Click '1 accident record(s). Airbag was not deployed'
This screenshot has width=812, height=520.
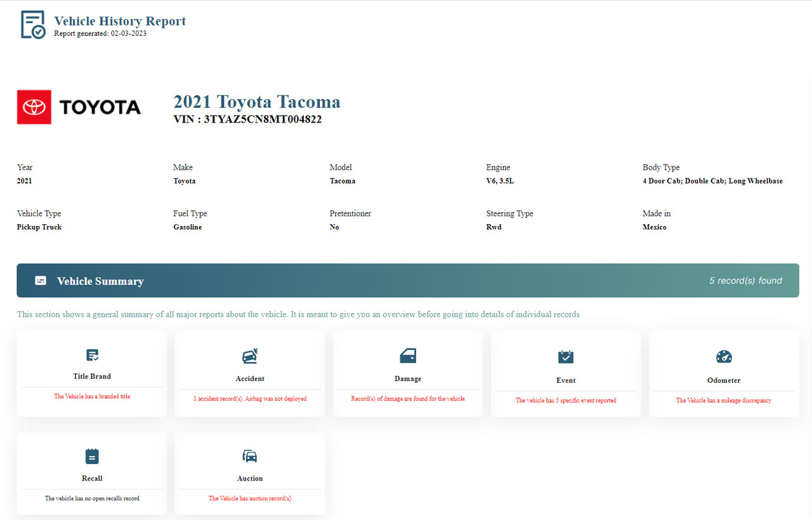click(x=250, y=399)
